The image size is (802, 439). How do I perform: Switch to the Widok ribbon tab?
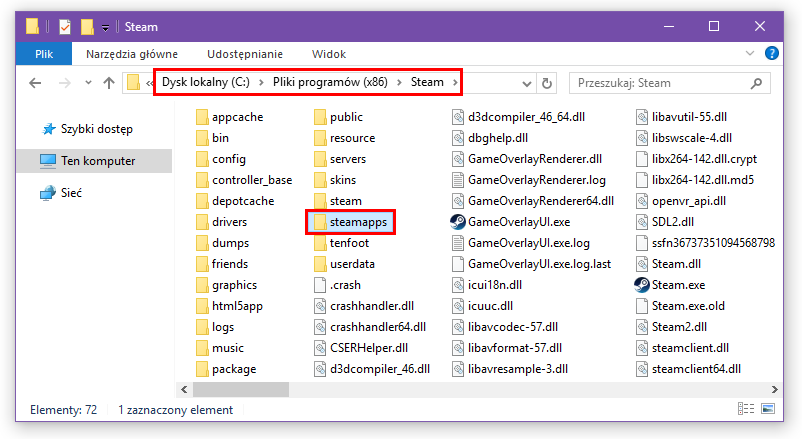329,54
